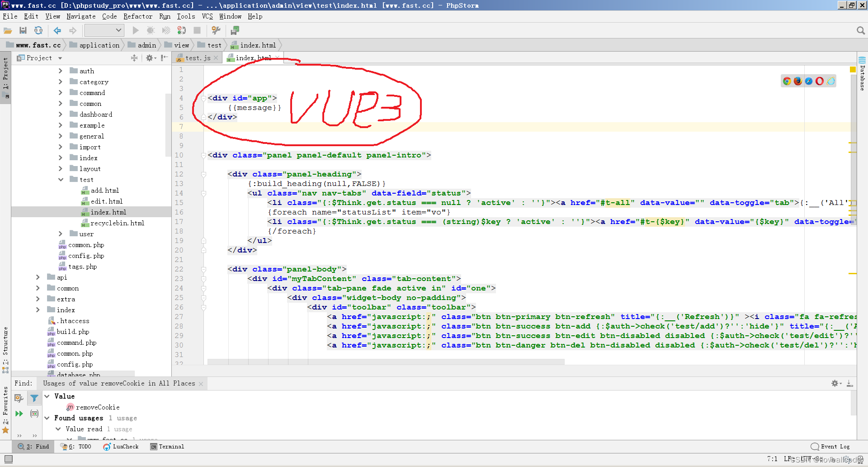Screen dimensions: 868x467
Task: Open page in Internet Explorer icon
Action: [x=831, y=81]
